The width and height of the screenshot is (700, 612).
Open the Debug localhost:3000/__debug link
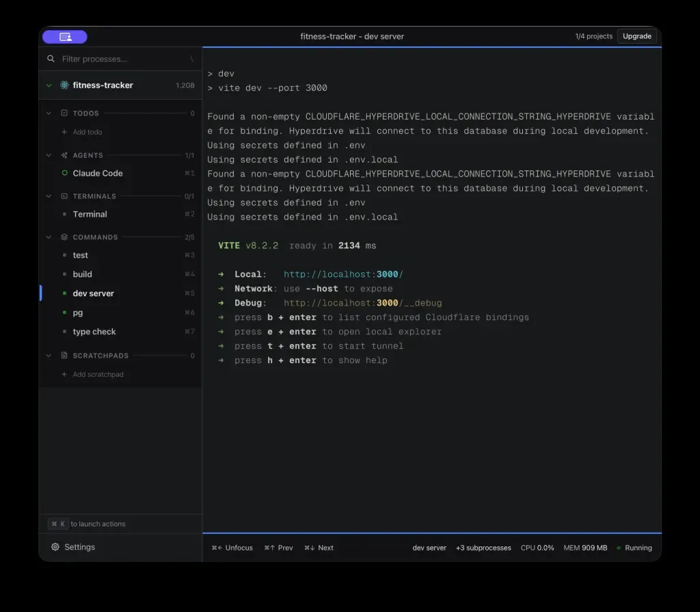tap(363, 303)
